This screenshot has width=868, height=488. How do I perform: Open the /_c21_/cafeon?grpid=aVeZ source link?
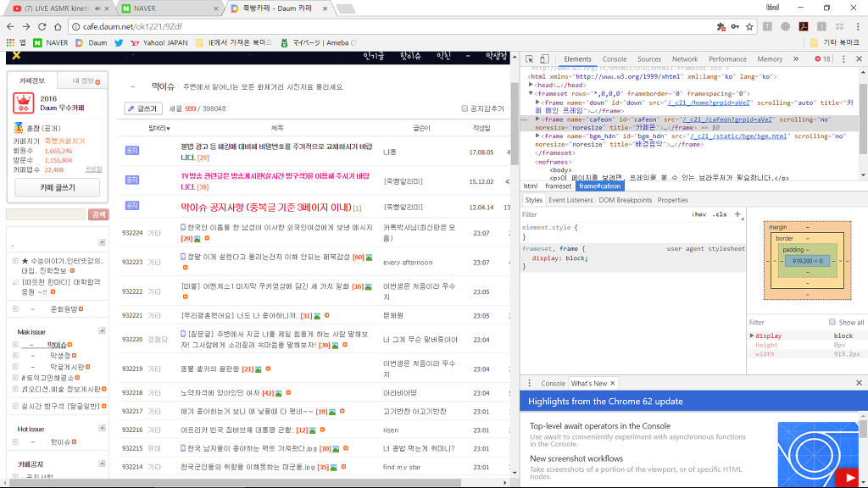[x=728, y=119]
